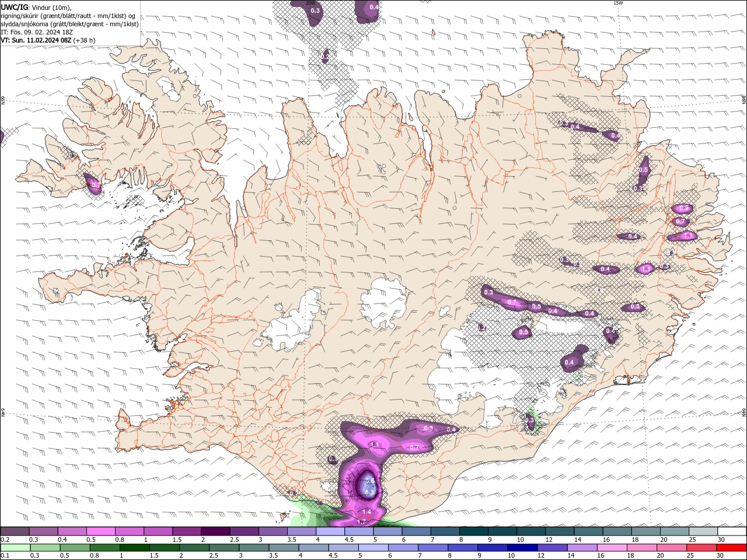747x560 pixels.
Task: Select the '1.4' value below the snow maximum
Action: click(x=367, y=512)
